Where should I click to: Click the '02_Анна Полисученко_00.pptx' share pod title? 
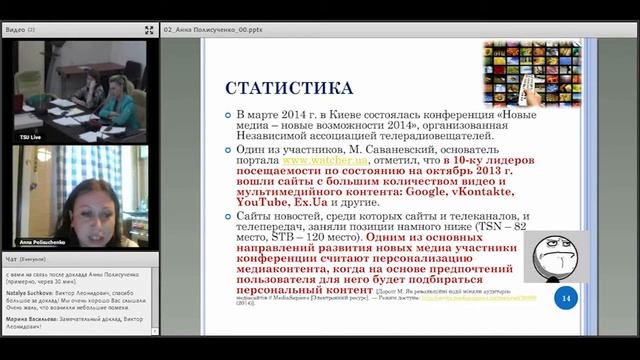[x=213, y=30]
